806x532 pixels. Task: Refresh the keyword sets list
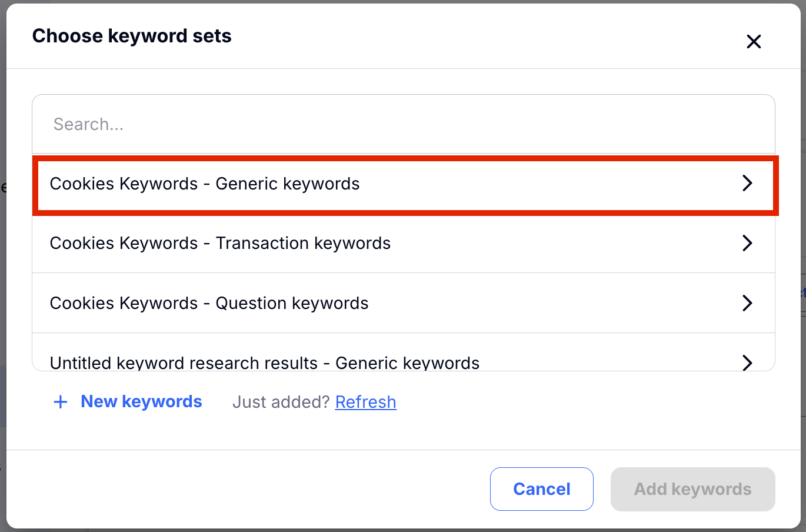tap(365, 402)
